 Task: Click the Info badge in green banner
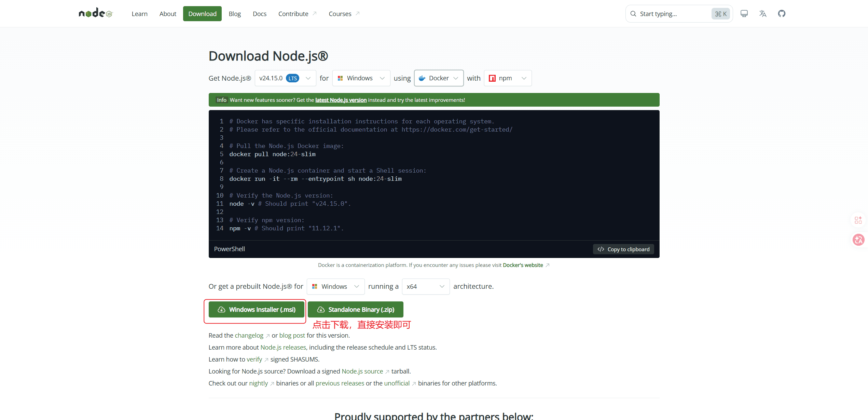coord(222,100)
